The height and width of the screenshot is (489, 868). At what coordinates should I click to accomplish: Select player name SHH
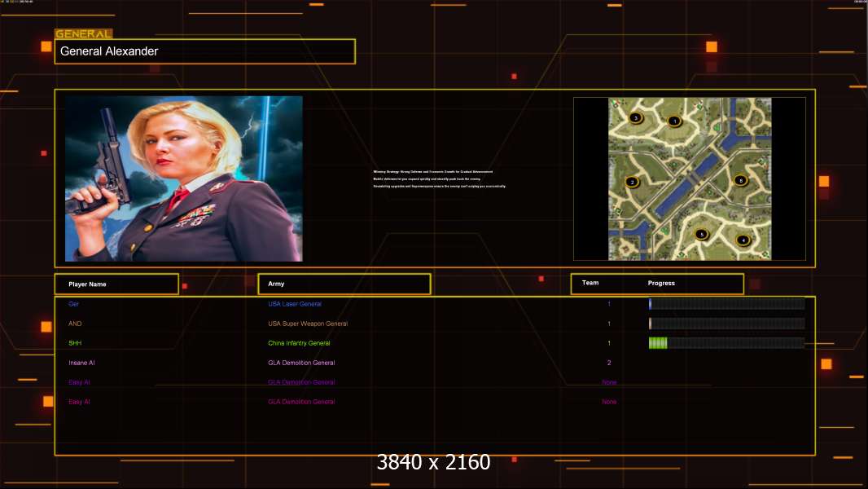tap(75, 343)
